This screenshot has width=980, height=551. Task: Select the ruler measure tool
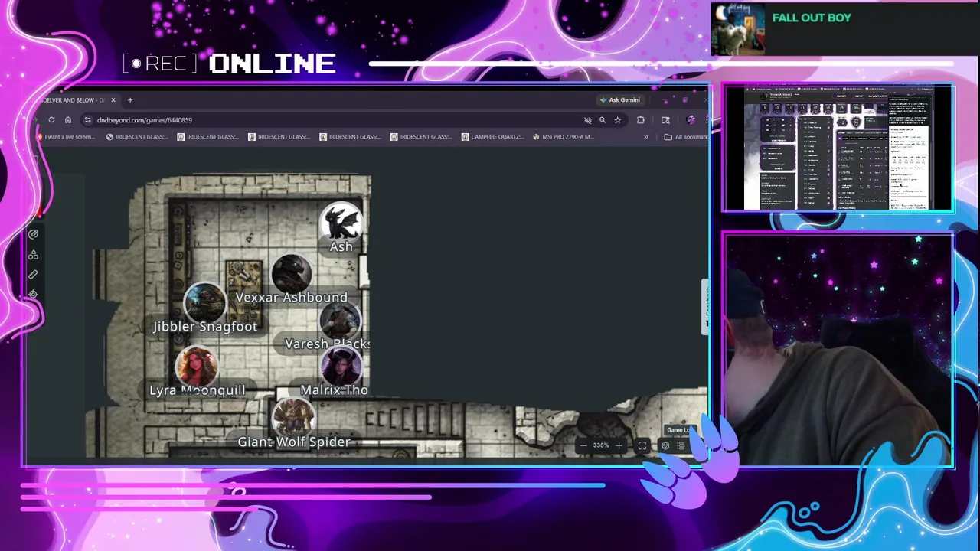(33, 275)
